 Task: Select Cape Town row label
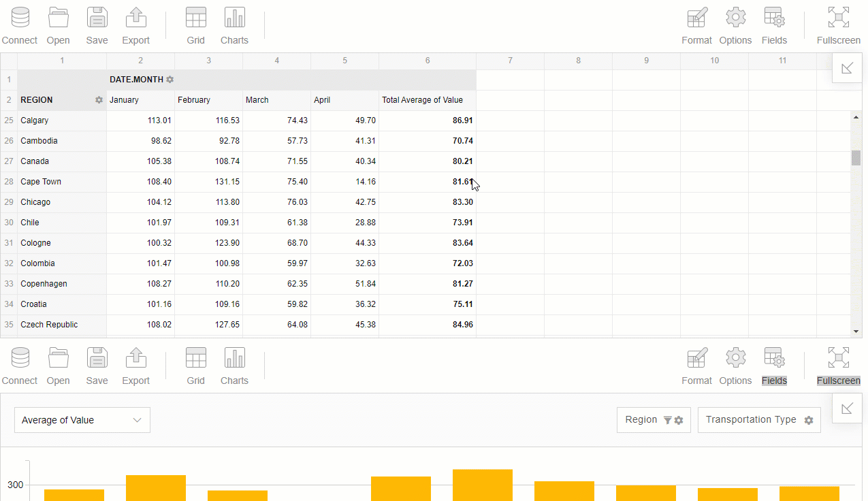click(41, 182)
